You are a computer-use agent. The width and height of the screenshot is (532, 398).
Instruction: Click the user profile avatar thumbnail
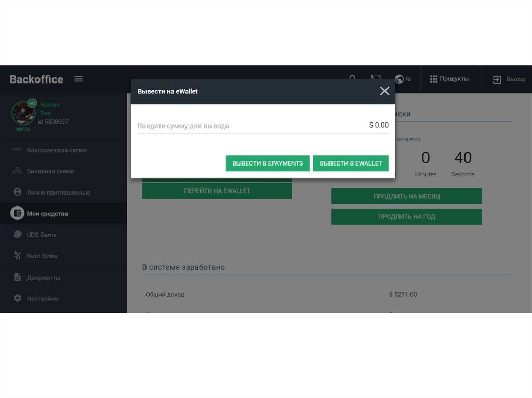tap(23, 112)
